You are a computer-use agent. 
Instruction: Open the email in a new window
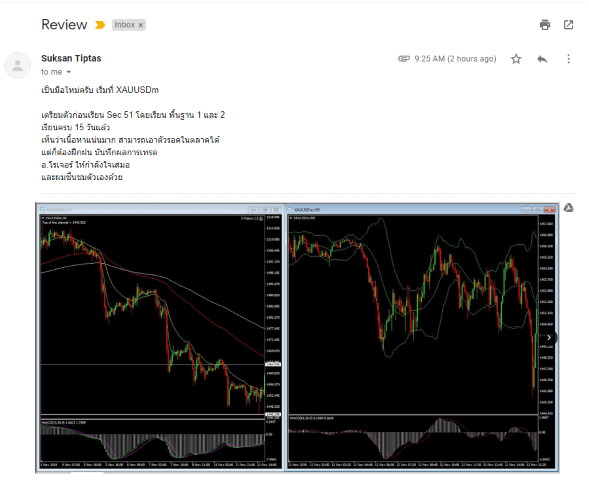coord(568,25)
